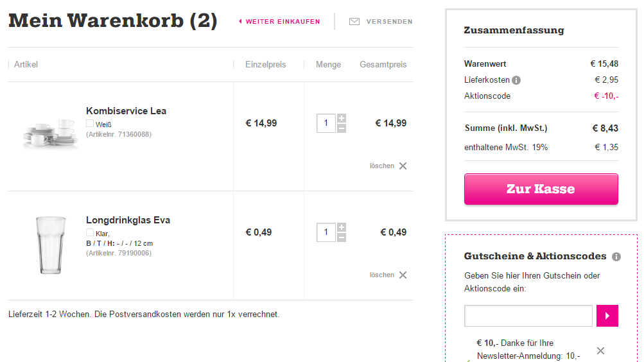Viewport: 644px width, 362px height.
Task: Click the envelope icon next to Versenden
Action: (x=354, y=21)
